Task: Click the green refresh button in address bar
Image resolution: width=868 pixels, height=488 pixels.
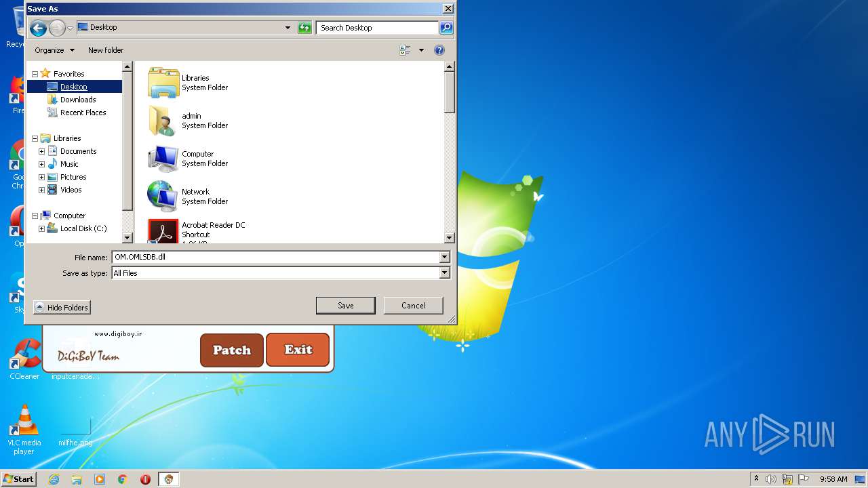Action: tap(304, 28)
